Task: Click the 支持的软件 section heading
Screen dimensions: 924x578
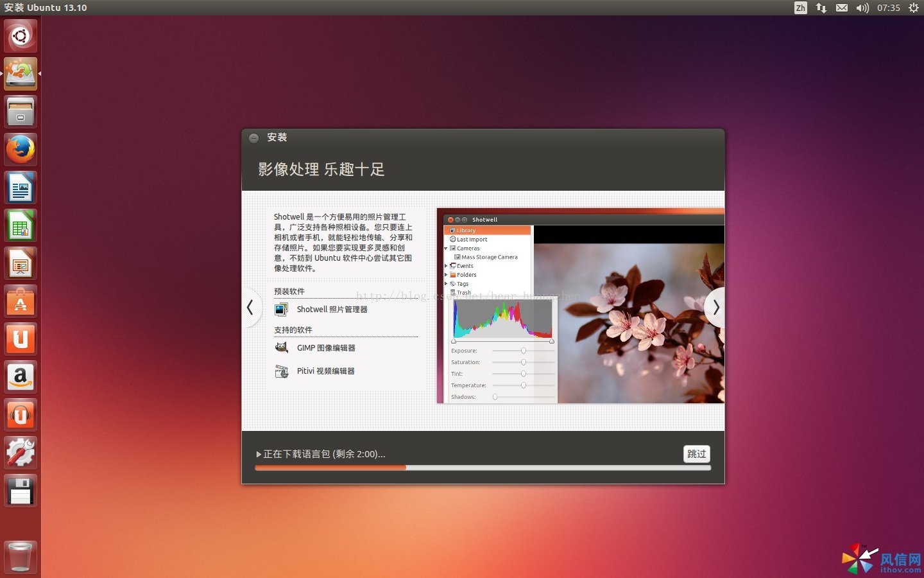Action: [293, 330]
